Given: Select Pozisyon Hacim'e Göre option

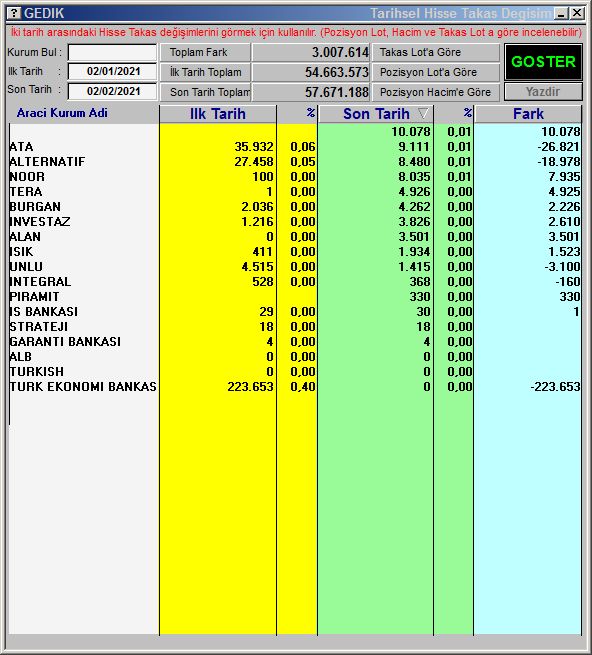Looking at the screenshot, I should click(436, 92).
